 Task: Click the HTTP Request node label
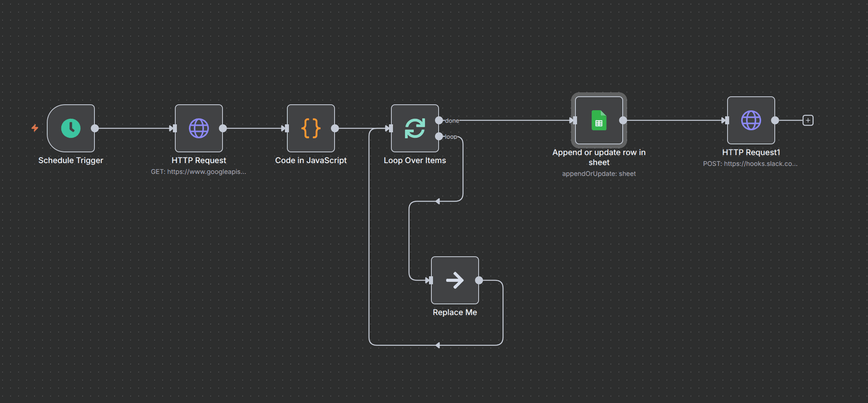[x=199, y=160]
